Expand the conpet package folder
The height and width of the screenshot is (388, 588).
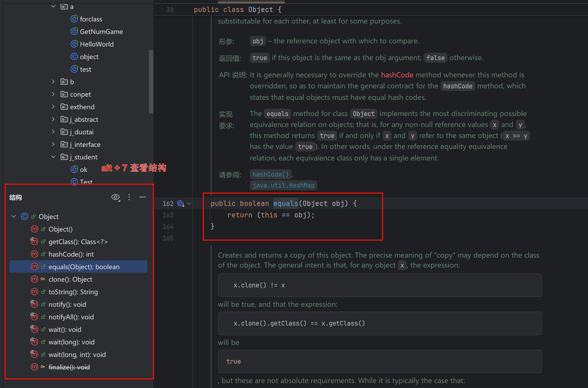(x=53, y=94)
